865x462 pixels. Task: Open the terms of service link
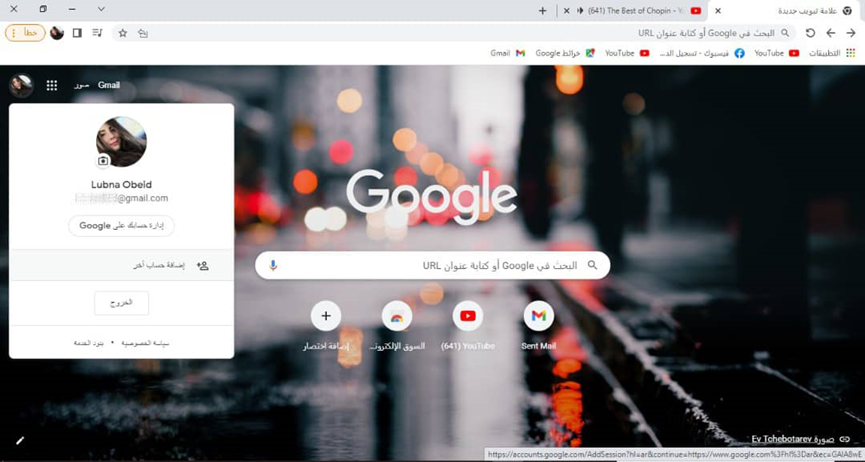click(89, 343)
